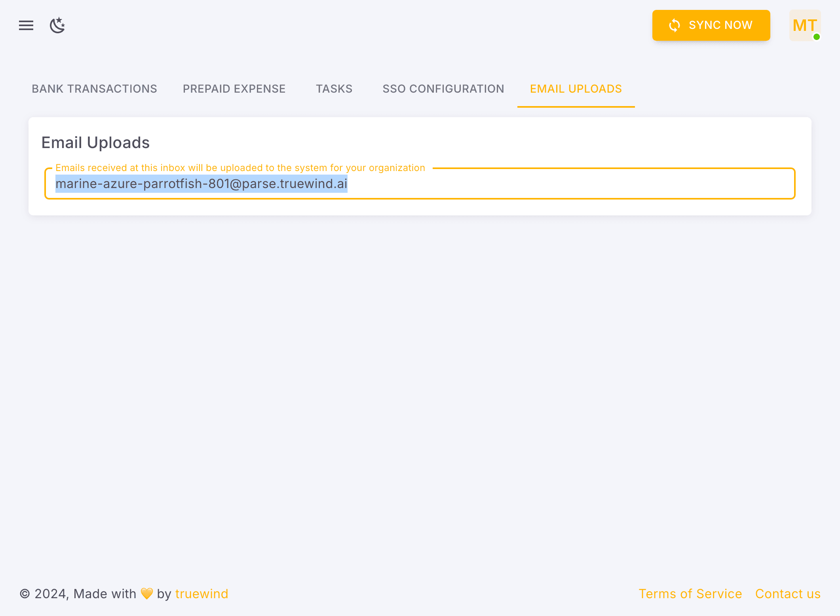The image size is (840, 616).
Task: Click the highlighted parse.truewind.ai email text
Action: point(201,183)
